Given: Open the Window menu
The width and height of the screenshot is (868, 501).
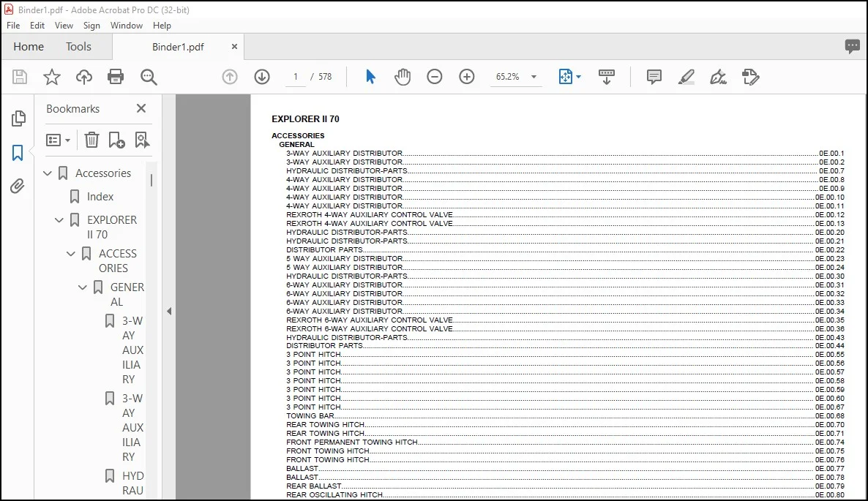Looking at the screenshot, I should pyautogui.click(x=126, y=26).
